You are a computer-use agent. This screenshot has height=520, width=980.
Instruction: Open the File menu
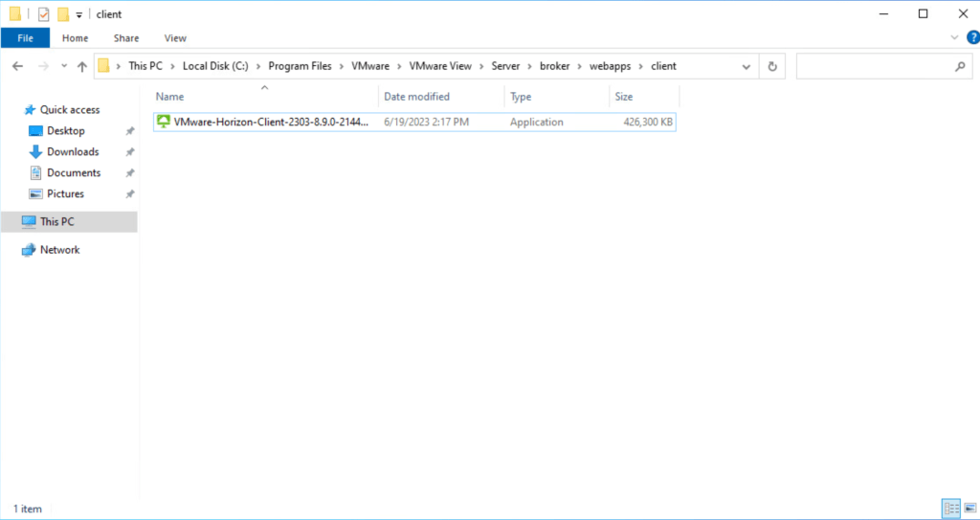25,38
